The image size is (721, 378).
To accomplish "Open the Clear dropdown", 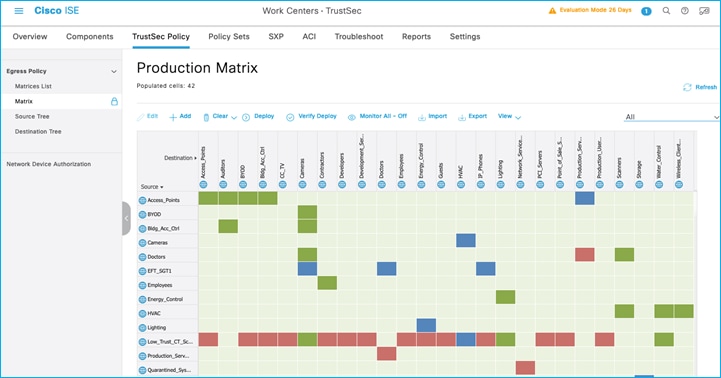I will click(x=220, y=116).
